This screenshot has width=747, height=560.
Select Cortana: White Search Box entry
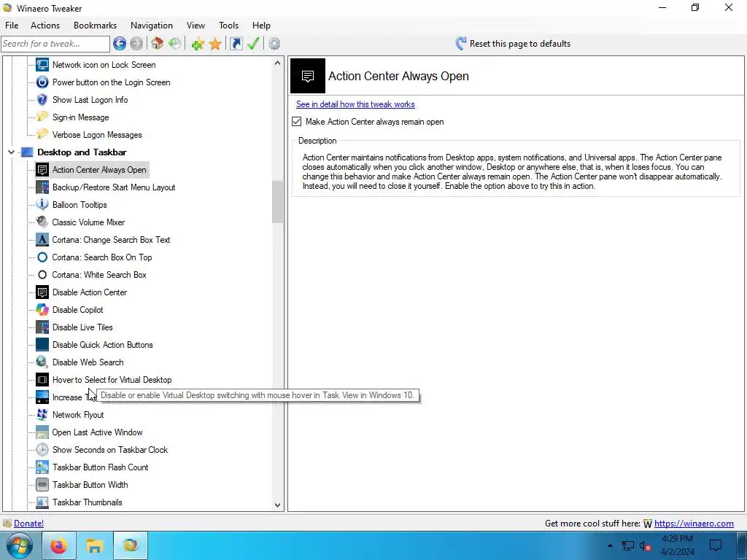point(99,275)
